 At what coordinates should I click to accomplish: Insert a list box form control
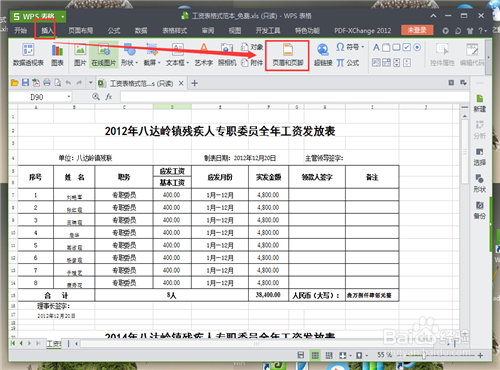(376, 63)
